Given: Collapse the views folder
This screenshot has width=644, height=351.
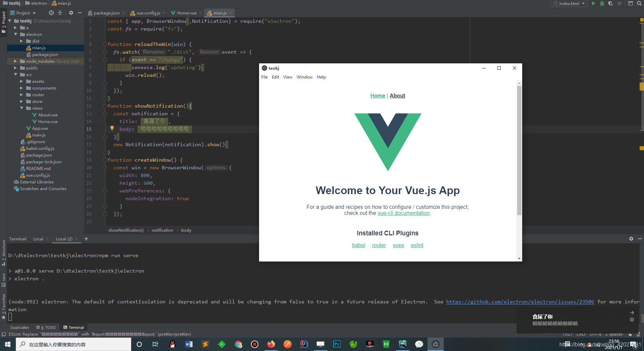Looking at the screenshot, I should click(x=21, y=108).
